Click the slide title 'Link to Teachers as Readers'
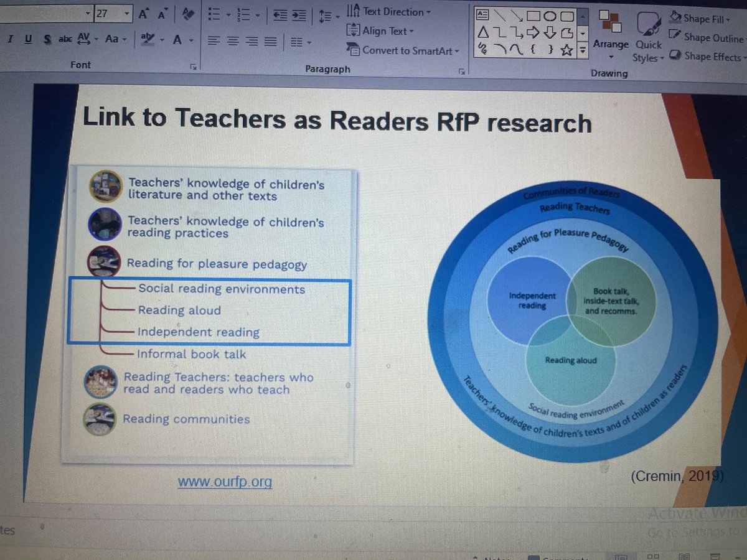Image resolution: width=747 pixels, height=560 pixels. [x=337, y=119]
